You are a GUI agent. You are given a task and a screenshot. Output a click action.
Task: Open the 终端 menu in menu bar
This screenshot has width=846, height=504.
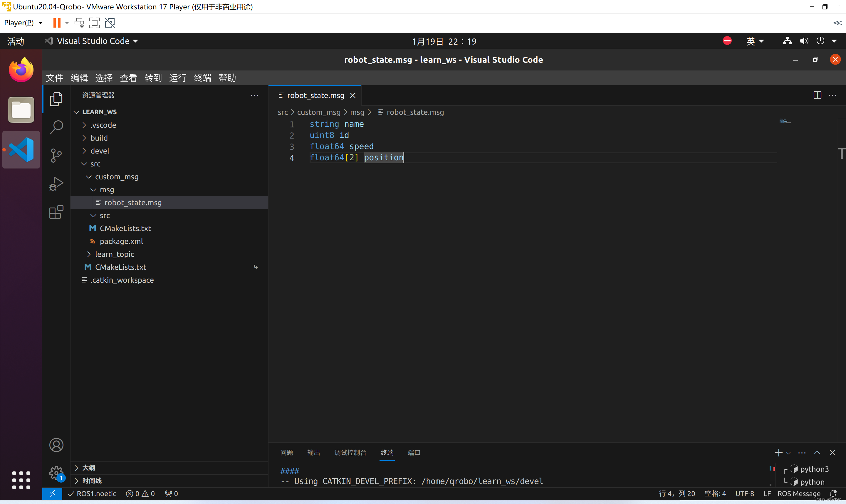point(202,78)
